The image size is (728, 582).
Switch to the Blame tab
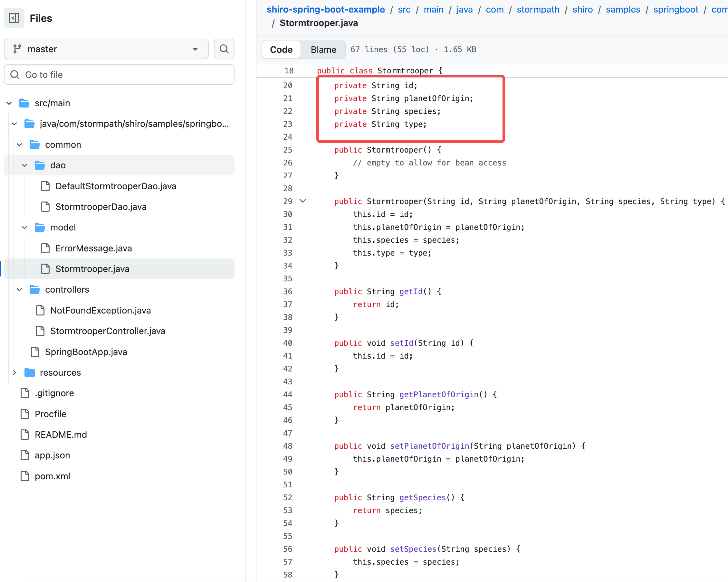coord(323,50)
